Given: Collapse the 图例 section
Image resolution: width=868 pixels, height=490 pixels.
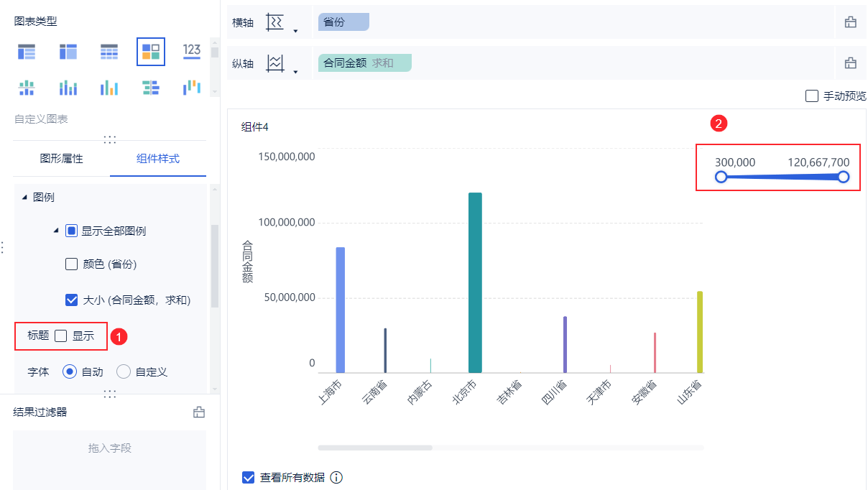Looking at the screenshot, I should 25,197.
